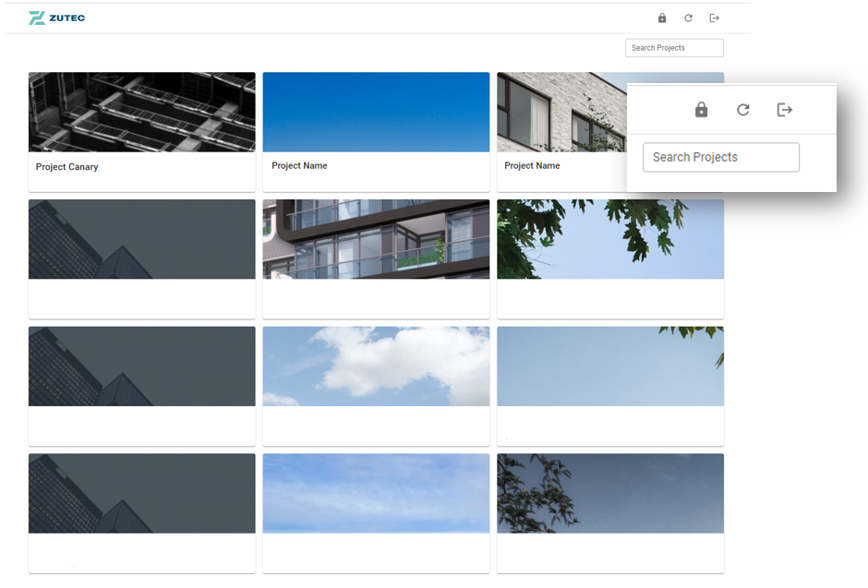868x588 pixels.
Task: Open the dusk tree branches project card
Action: (610, 513)
